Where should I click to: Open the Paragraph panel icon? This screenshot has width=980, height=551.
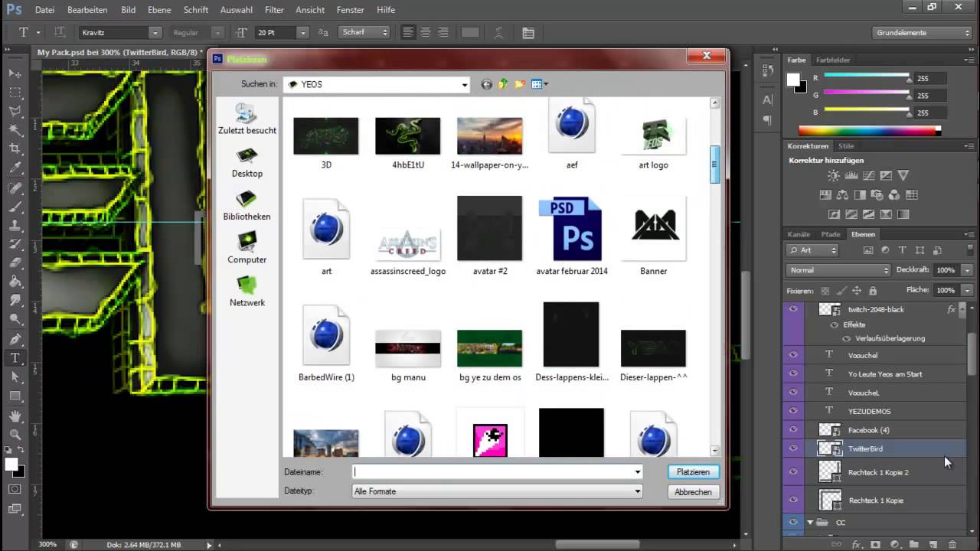pos(767,120)
